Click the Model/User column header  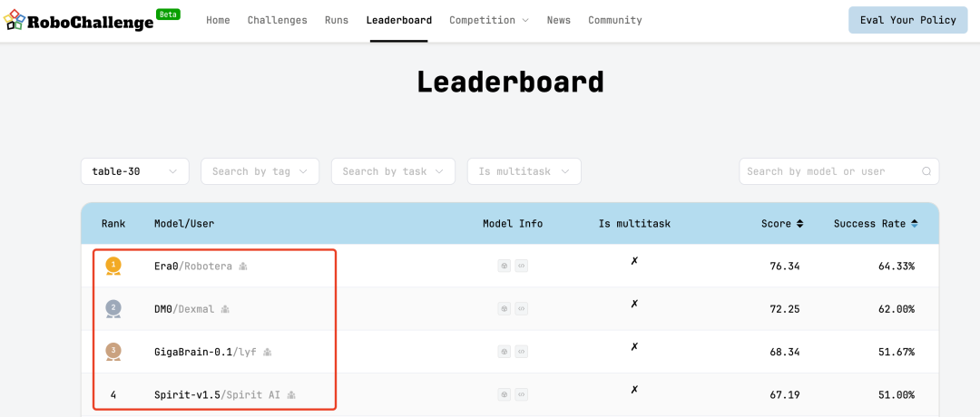click(184, 224)
